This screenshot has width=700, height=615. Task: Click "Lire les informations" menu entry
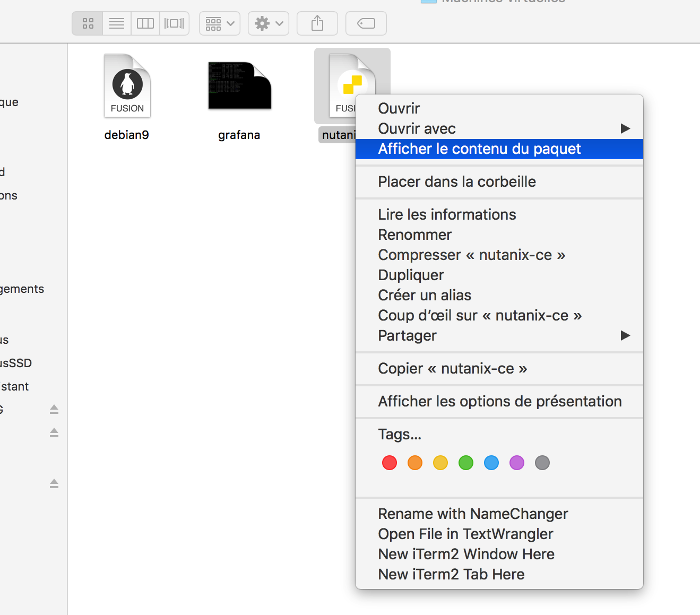point(447,215)
